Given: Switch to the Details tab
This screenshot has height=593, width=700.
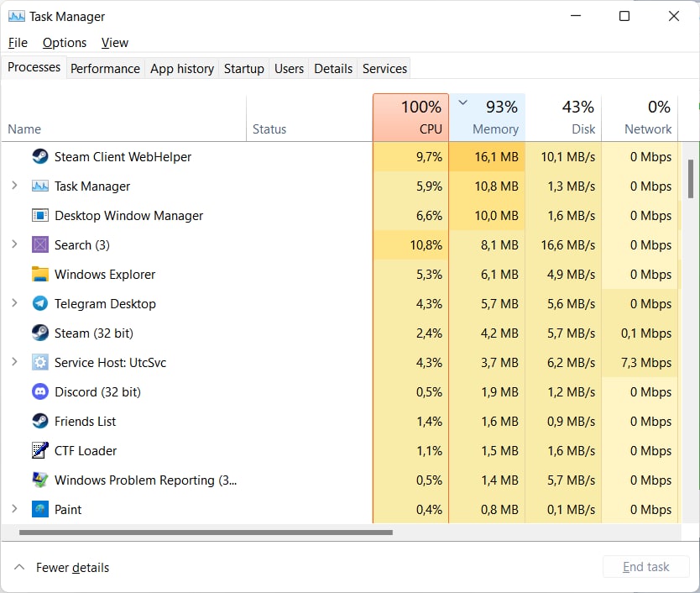Looking at the screenshot, I should (x=333, y=69).
